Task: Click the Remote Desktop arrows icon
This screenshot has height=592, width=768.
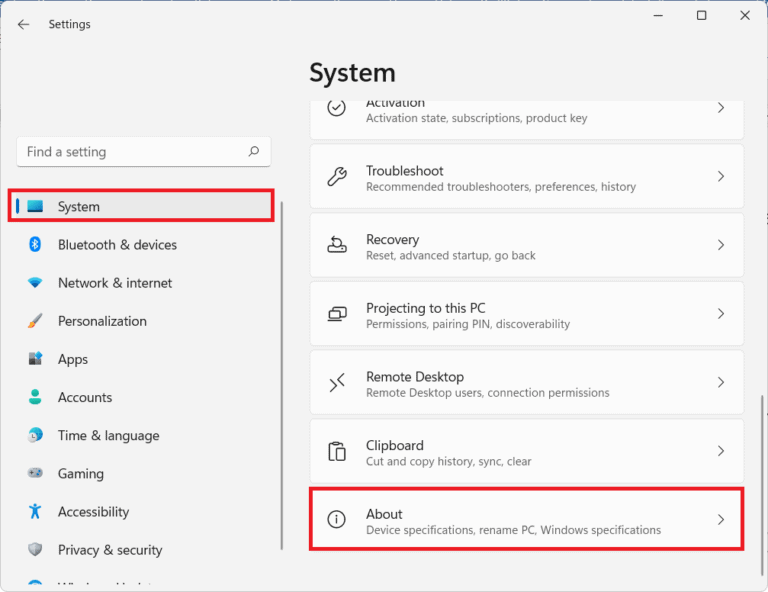Action: (x=336, y=382)
